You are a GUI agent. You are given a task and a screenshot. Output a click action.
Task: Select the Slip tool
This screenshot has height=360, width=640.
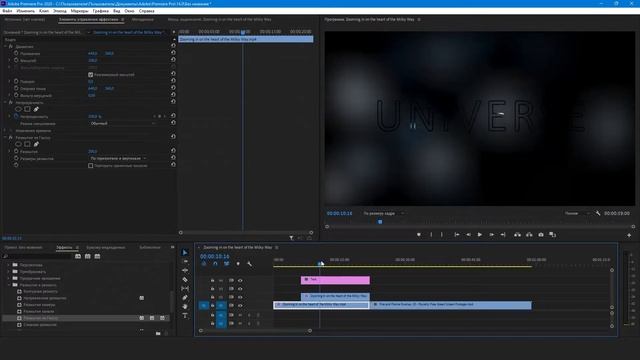click(x=185, y=289)
